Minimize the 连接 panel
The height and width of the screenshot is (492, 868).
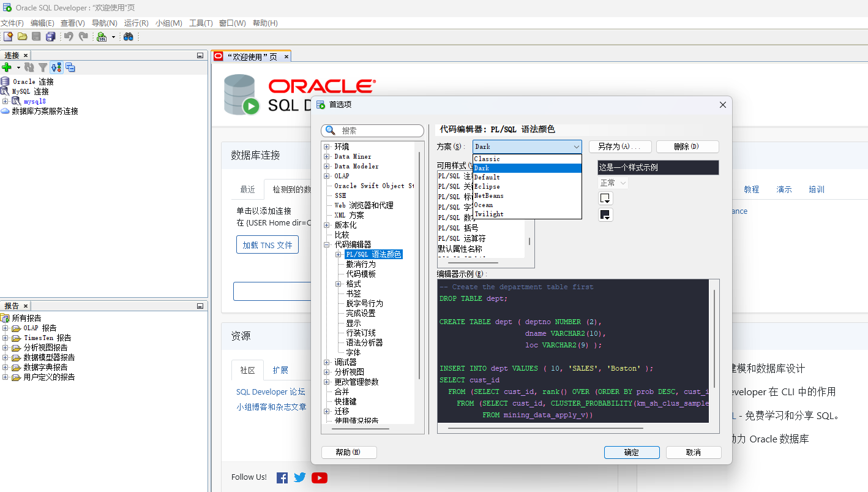200,55
